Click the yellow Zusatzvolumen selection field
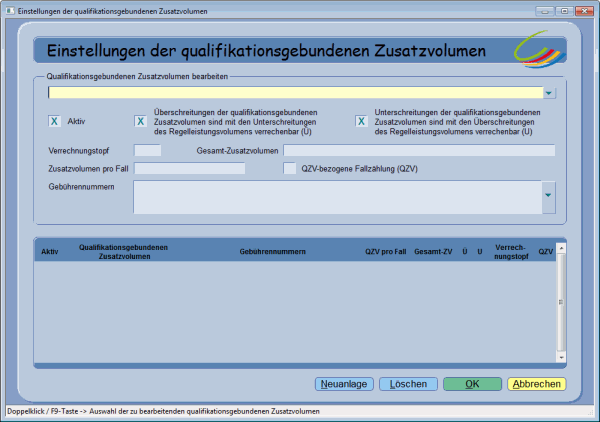This screenshot has width=600, height=422. 295,93
